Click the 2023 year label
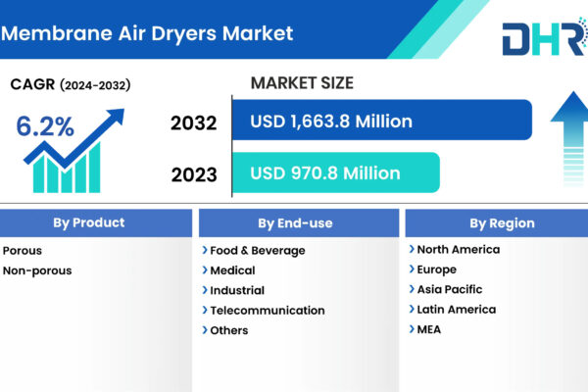This screenshot has width=588, height=392. 194,174
